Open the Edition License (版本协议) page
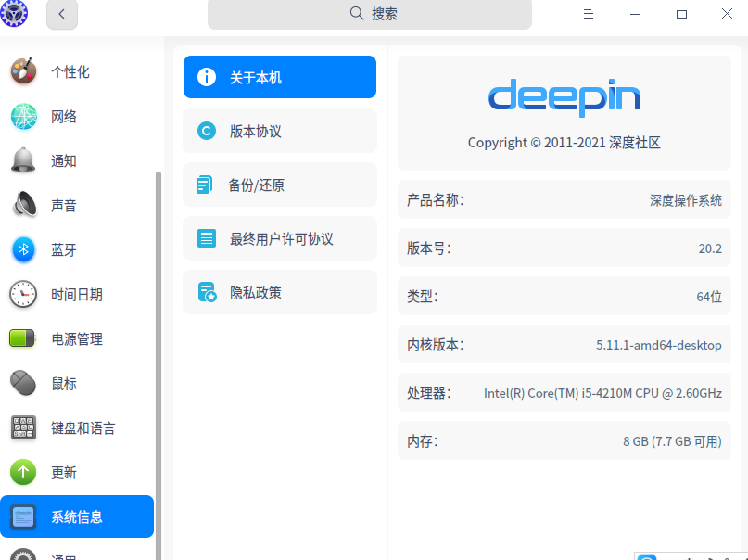748x560 pixels. point(279,131)
